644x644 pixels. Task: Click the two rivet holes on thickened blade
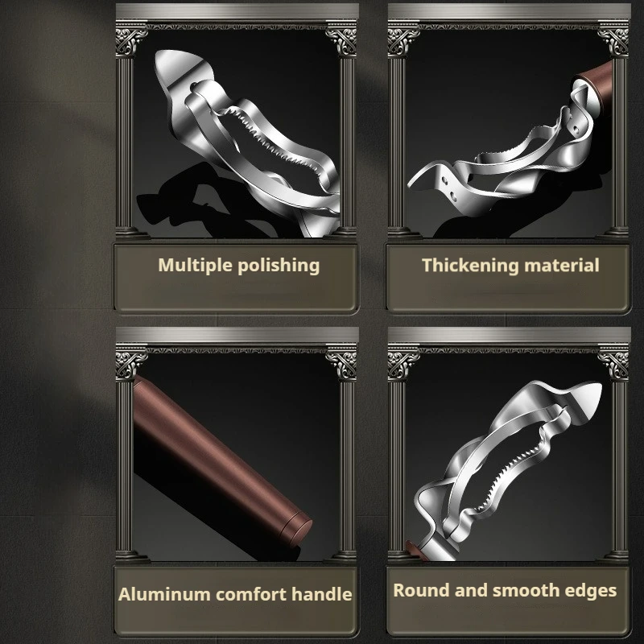point(449,188)
